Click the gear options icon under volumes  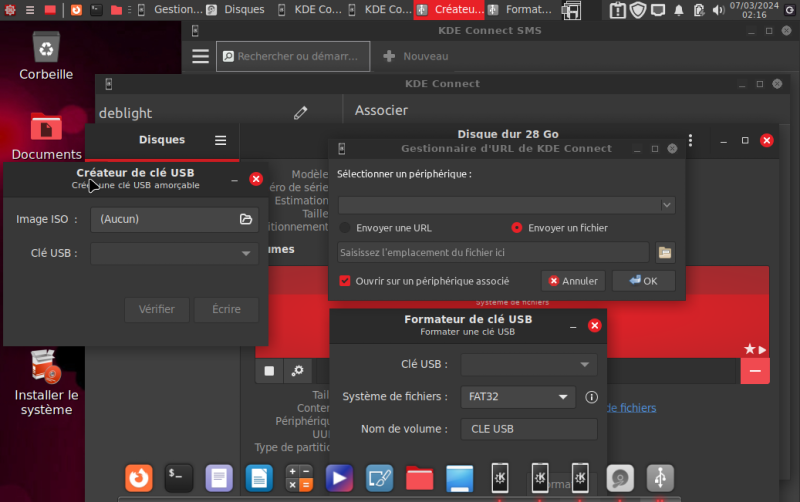click(297, 371)
